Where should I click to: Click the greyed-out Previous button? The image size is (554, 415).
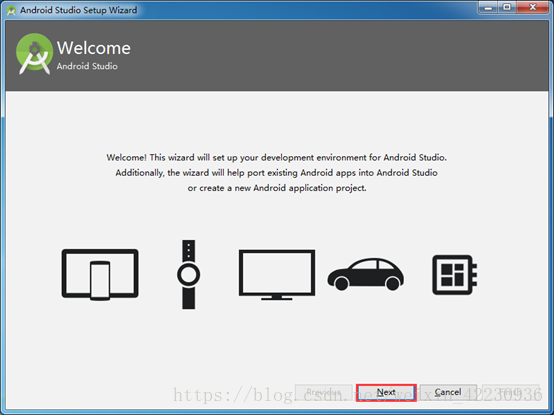324,392
